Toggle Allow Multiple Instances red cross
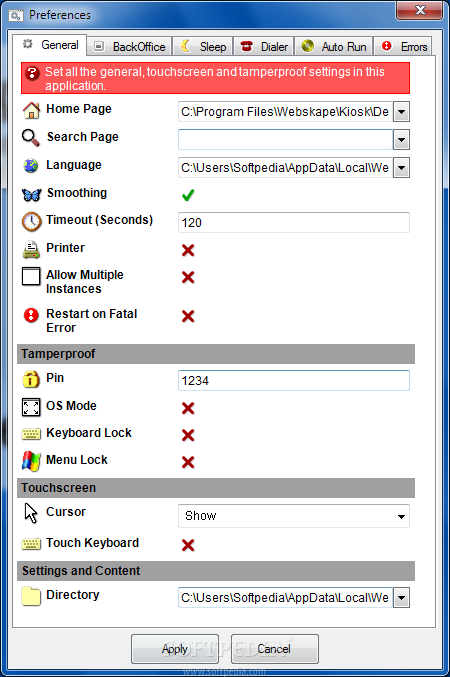Image resolution: width=450 pixels, height=677 pixels. 188,277
